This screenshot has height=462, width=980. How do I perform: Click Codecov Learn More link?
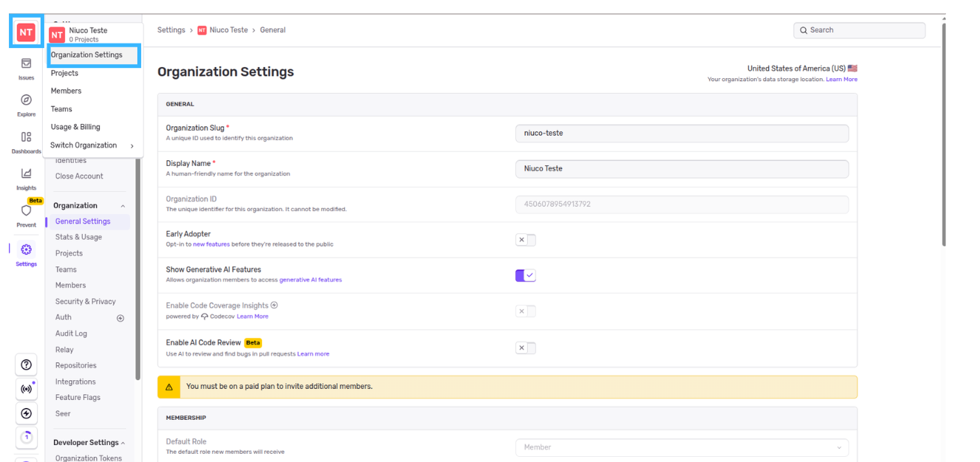click(253, 317)
